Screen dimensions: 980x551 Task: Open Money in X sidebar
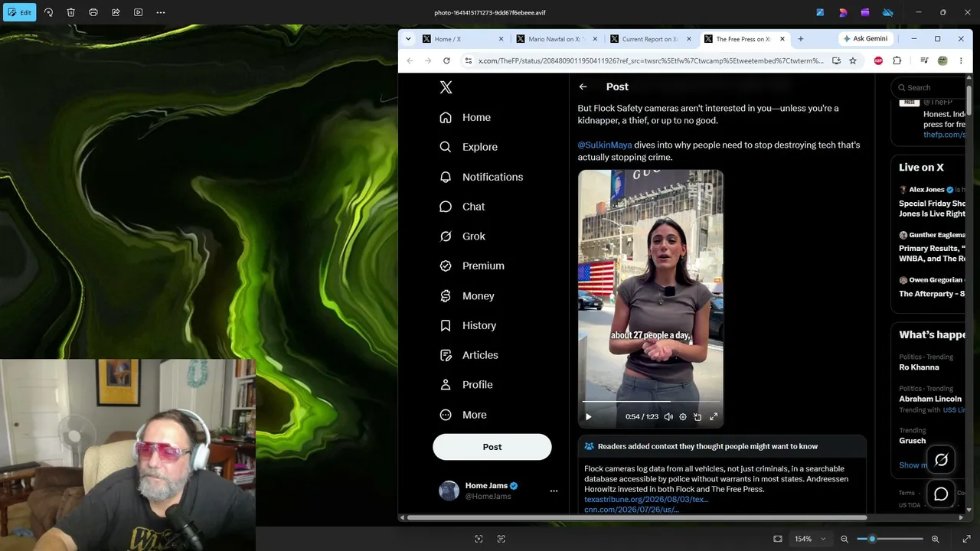pyautogui.click(x=467, y=295)
